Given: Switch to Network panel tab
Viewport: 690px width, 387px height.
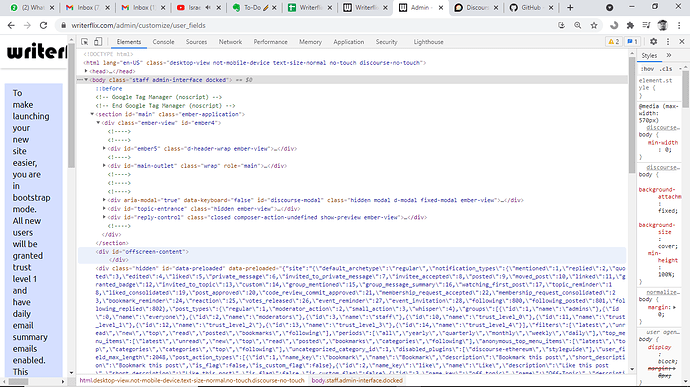Looking at the screenshot, I should [230, 42].
